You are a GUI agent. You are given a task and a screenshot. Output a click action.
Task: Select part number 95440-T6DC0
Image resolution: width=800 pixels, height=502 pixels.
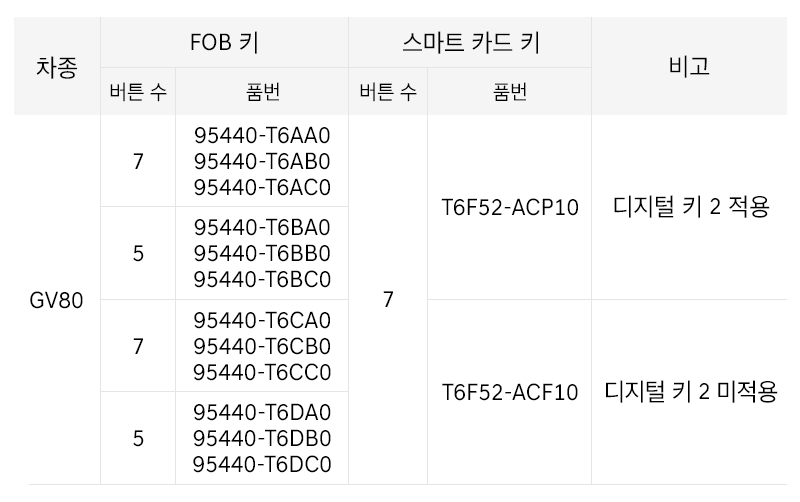(x=261, y=464)
